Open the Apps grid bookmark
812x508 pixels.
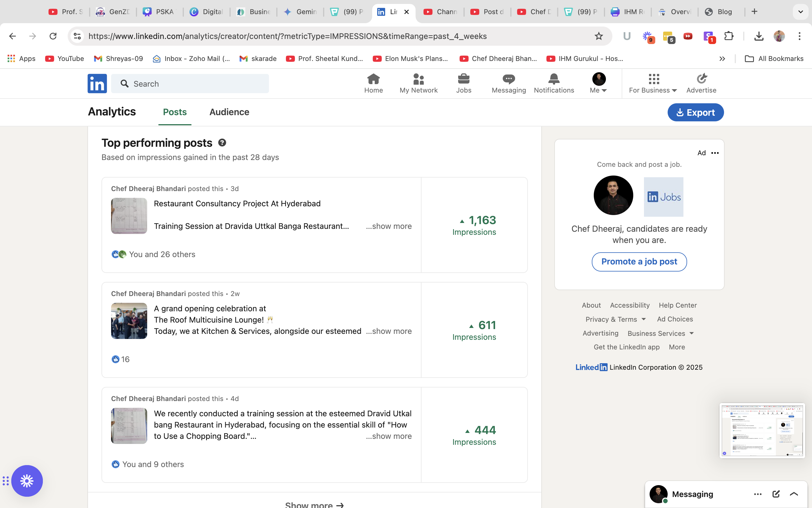tap(21, 58)
